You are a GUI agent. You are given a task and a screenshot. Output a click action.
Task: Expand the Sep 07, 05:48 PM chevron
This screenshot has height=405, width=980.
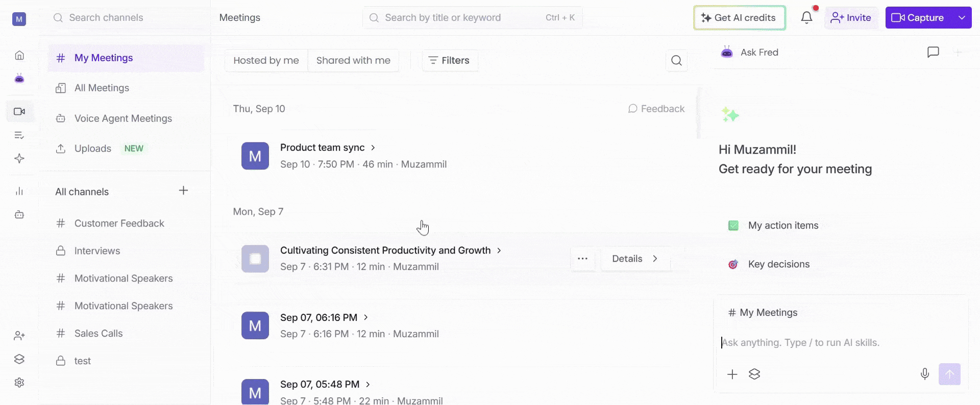pos(367,385)
